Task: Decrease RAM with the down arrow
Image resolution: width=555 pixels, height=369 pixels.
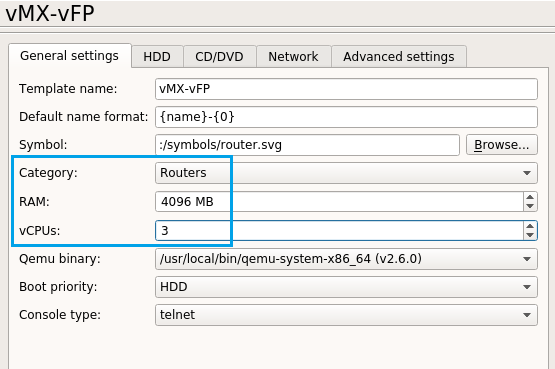Action: click(530, 206)
